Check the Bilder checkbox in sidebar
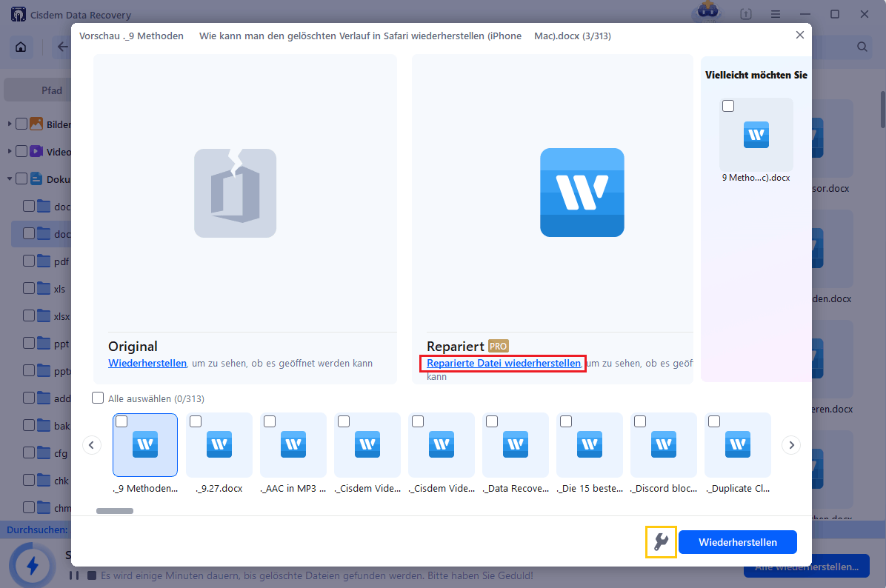 pyautogui.click(x=21, y=124)
